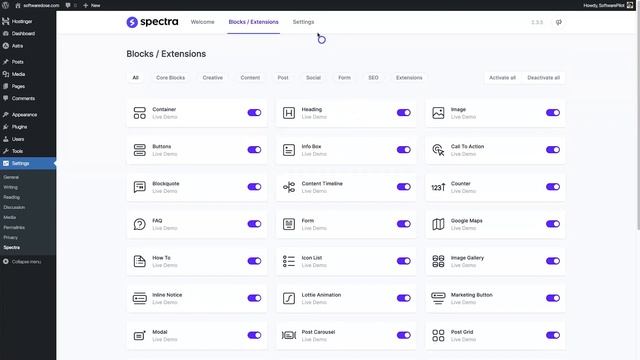
Task: Disable the Google Maps toggle
Action: [553, 224]
